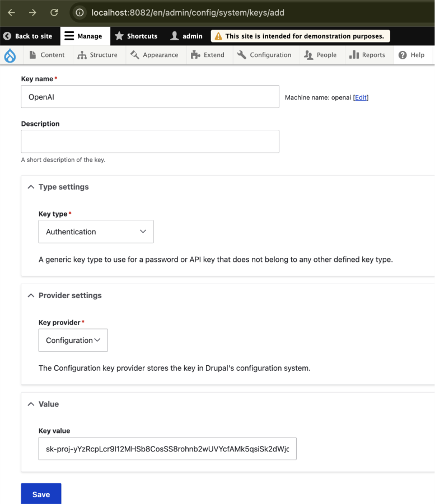Viewport: 435px width, 504px height.
Task: Click the Appearance paintbrush icon
Action: point(135,55)
